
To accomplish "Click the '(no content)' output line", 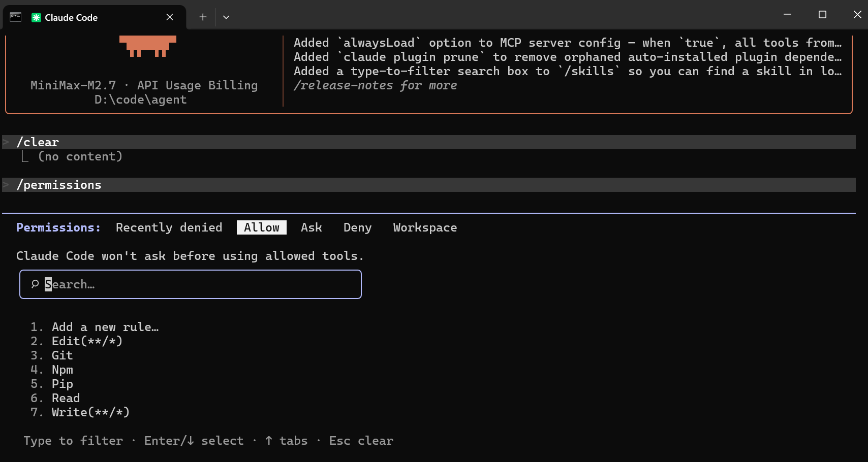I will tap(80, 156).
